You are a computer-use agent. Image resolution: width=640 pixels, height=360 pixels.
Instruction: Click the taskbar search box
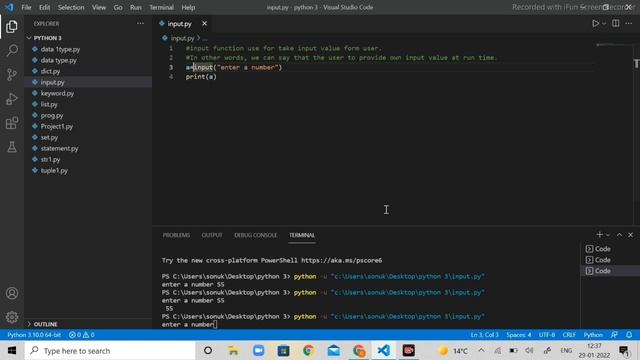tap(110, 350)
